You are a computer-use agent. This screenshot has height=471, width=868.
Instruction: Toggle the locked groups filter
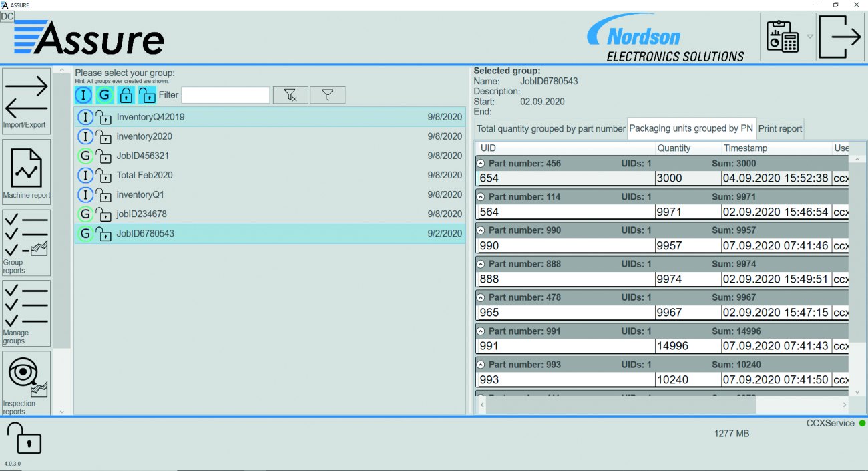[x=126, y=95]
